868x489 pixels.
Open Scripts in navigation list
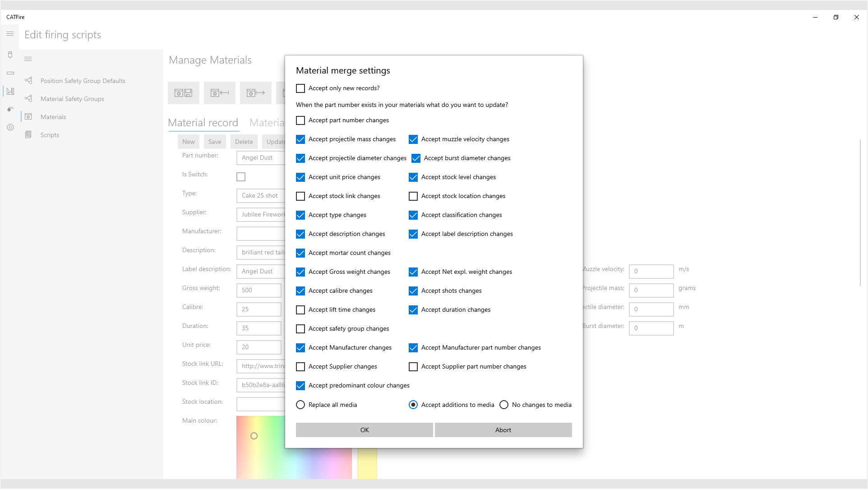coord(50,135)
